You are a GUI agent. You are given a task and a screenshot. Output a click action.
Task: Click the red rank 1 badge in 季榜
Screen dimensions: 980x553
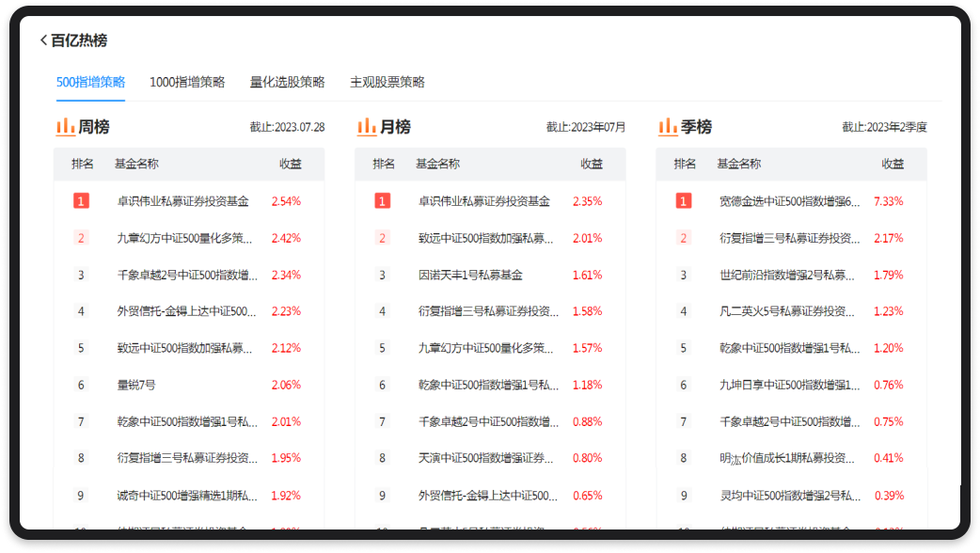point(684,201)
